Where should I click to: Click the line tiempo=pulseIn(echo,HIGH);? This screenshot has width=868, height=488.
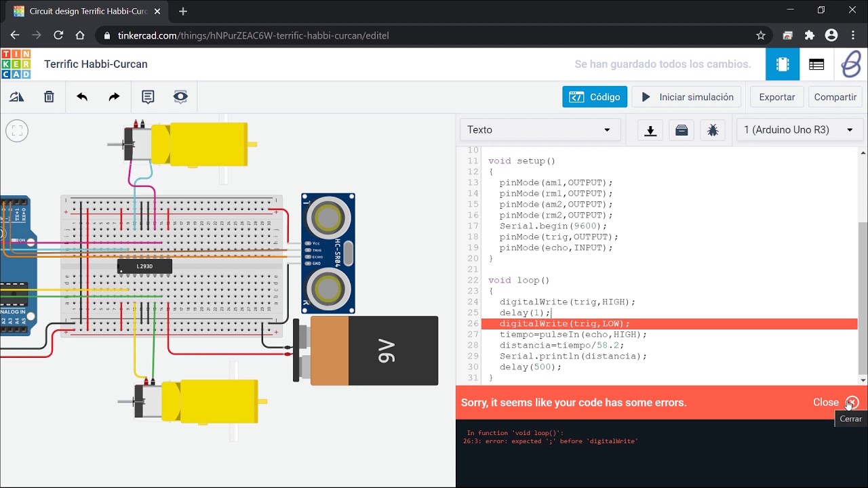click(573, 335)
